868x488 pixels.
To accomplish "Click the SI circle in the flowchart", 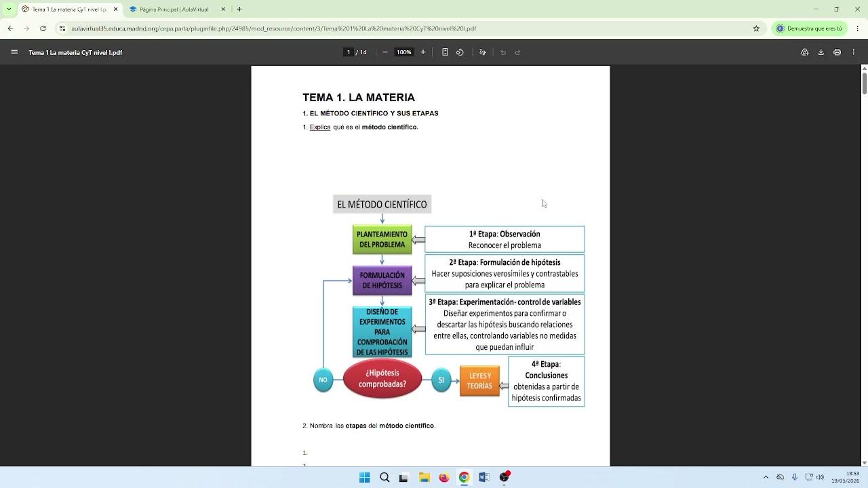I will 441,380.
